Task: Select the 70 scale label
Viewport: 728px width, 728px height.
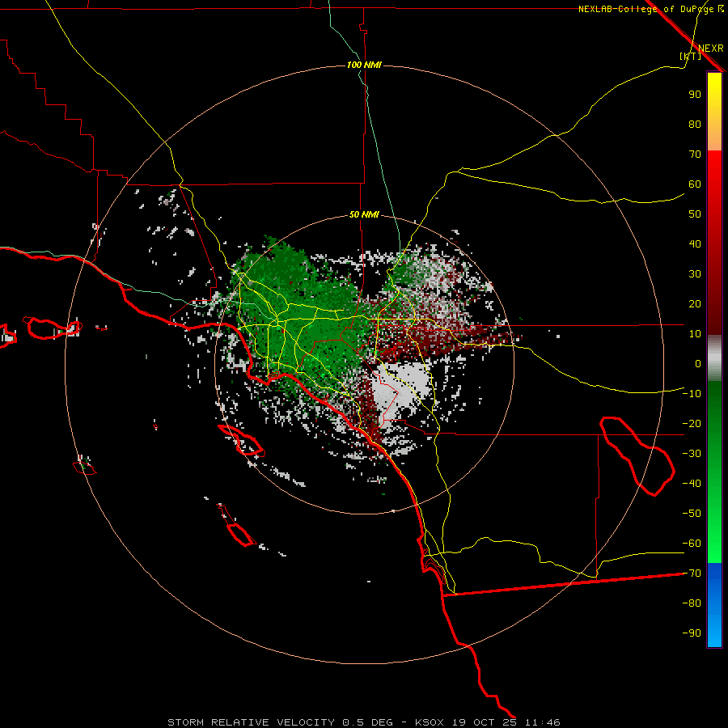Action: click(695, 154)
